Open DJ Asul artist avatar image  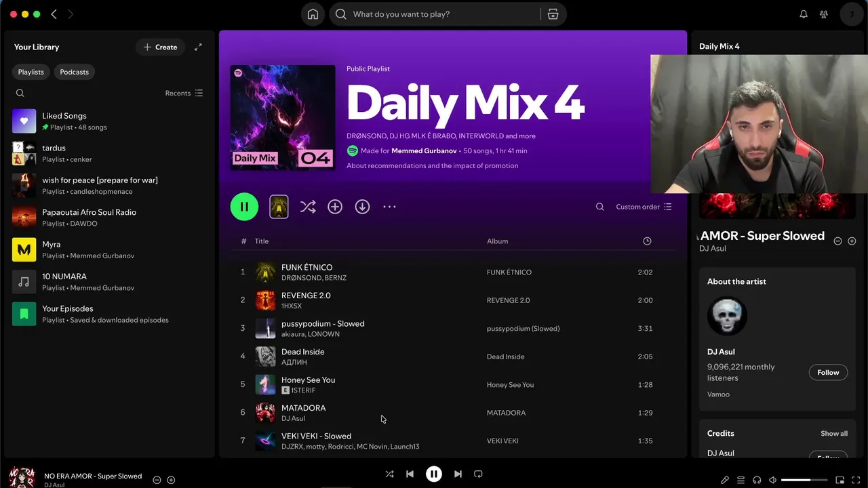click(727, 316)
